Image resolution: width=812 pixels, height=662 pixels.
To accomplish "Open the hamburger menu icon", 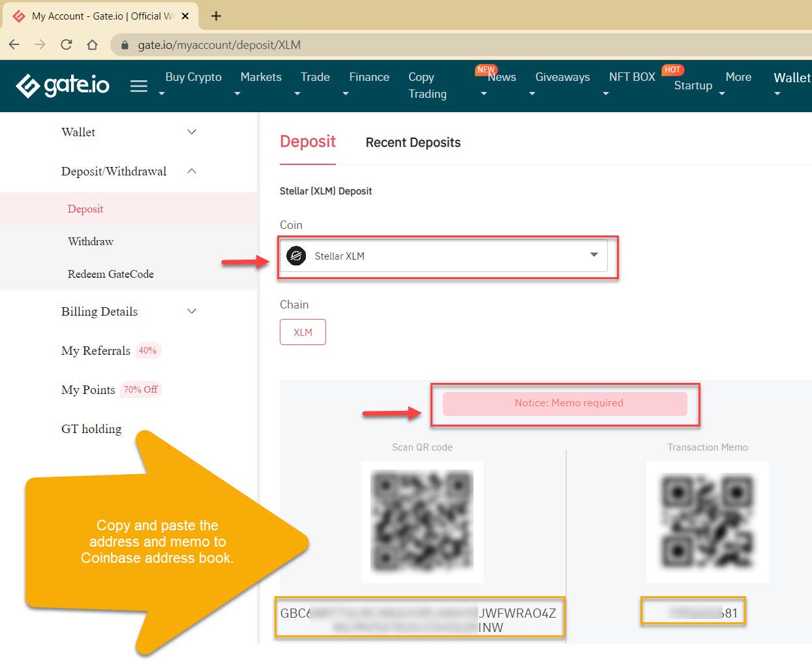I will [139, 86].
